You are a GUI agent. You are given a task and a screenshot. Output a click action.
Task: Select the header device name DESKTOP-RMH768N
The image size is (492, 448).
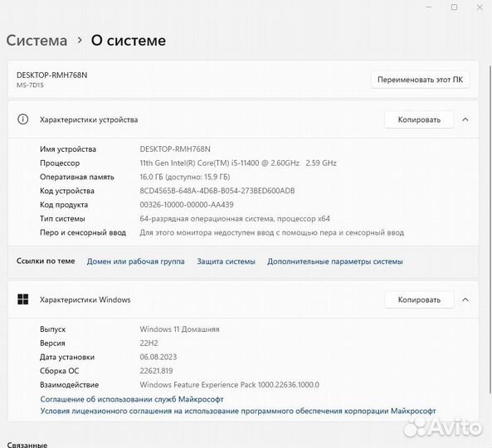[x=51, y=75]
